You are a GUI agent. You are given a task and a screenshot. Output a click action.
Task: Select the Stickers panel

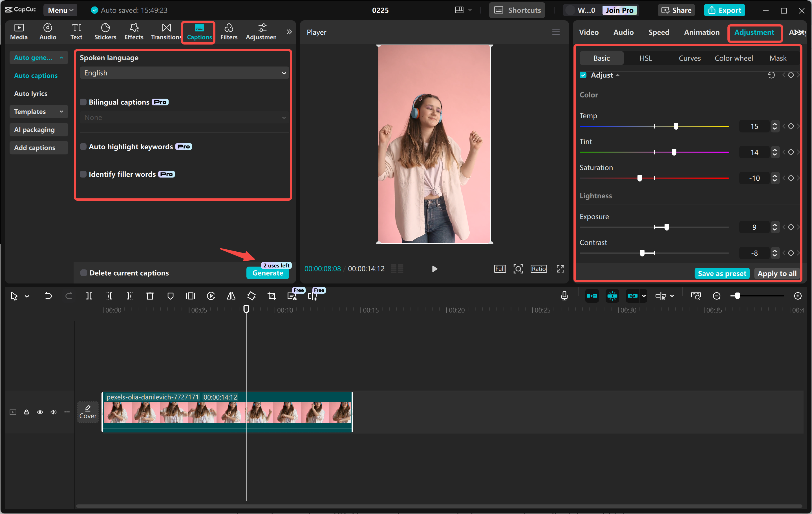point(105,31)
